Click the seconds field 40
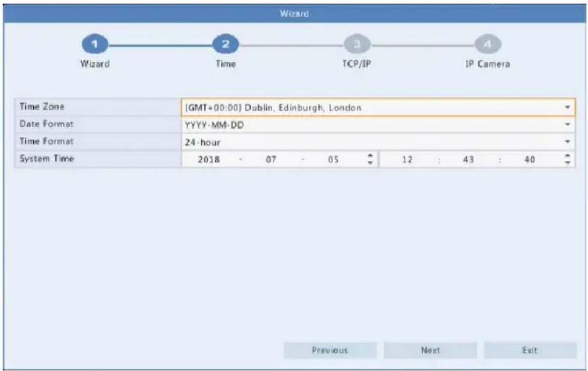Screen dimensions: 588x371 tap(529, 160)
